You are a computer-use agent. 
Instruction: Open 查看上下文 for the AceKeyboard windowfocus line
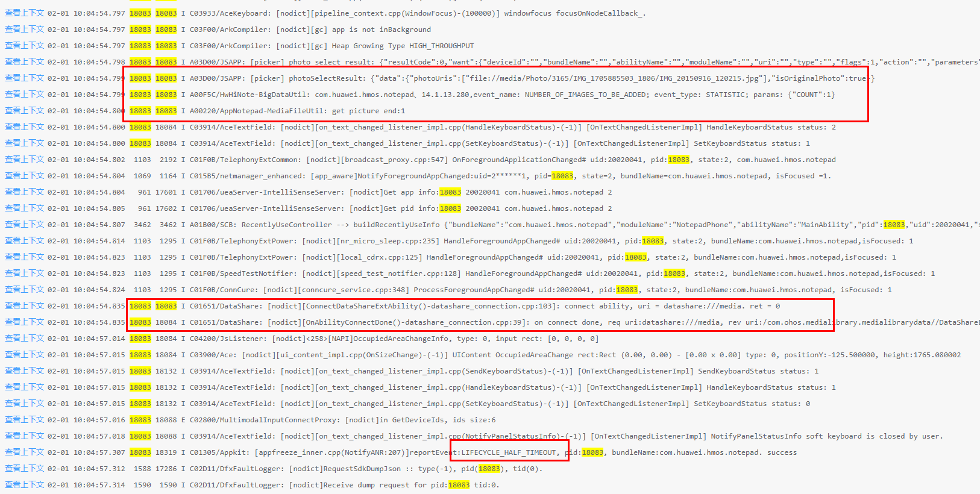[x=24, y=13]
